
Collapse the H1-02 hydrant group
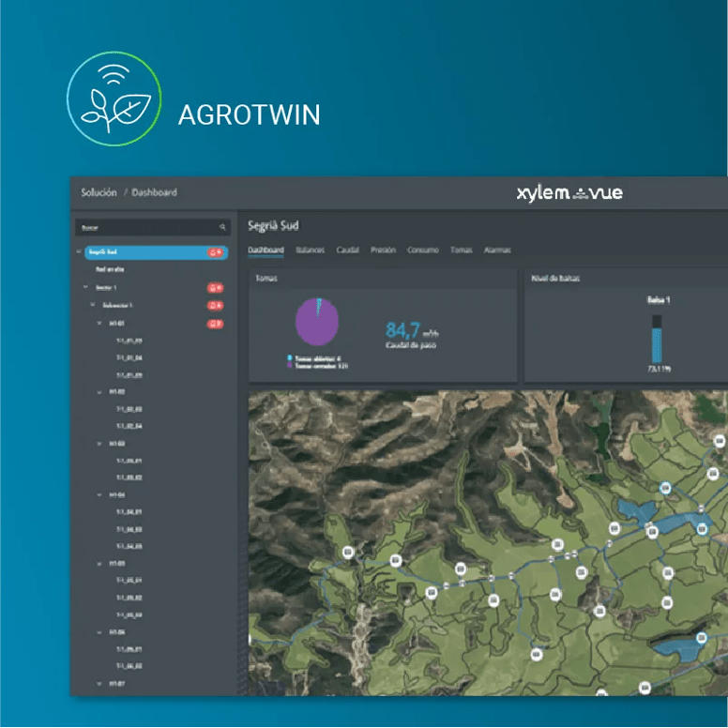click(x=99, y=392)
